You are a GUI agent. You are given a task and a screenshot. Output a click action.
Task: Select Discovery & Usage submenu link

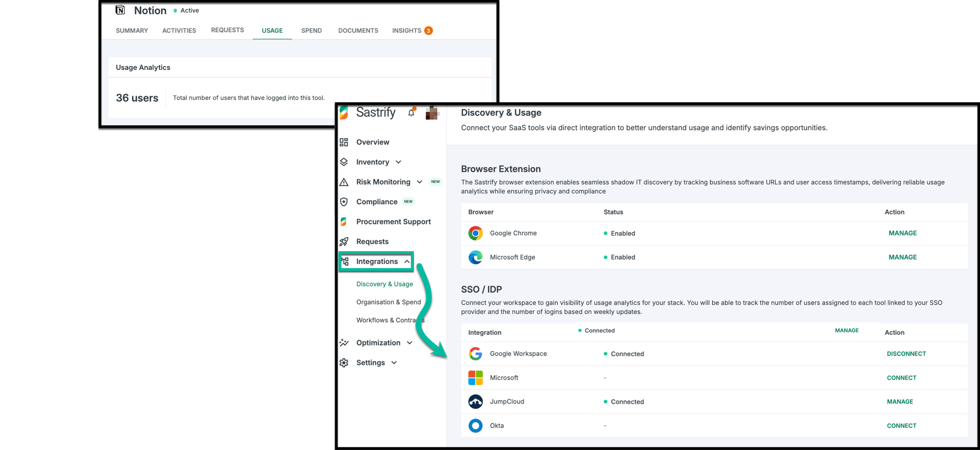385,284
